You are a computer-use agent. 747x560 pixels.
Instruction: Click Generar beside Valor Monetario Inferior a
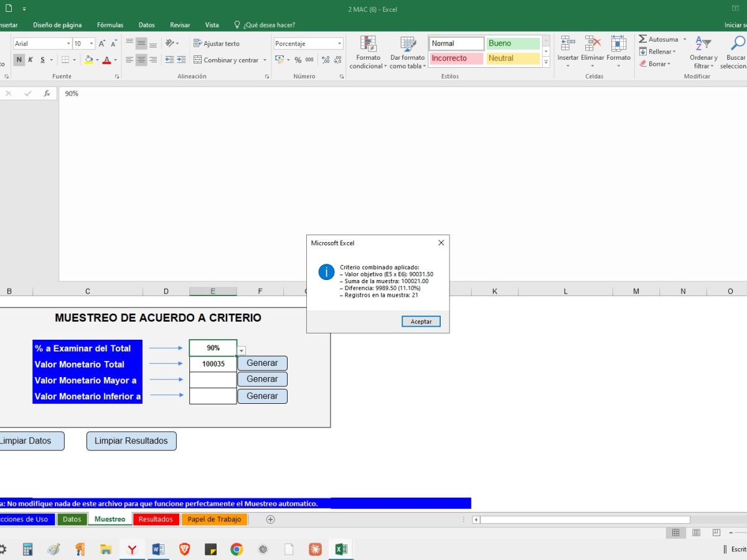tap(262, 396)
